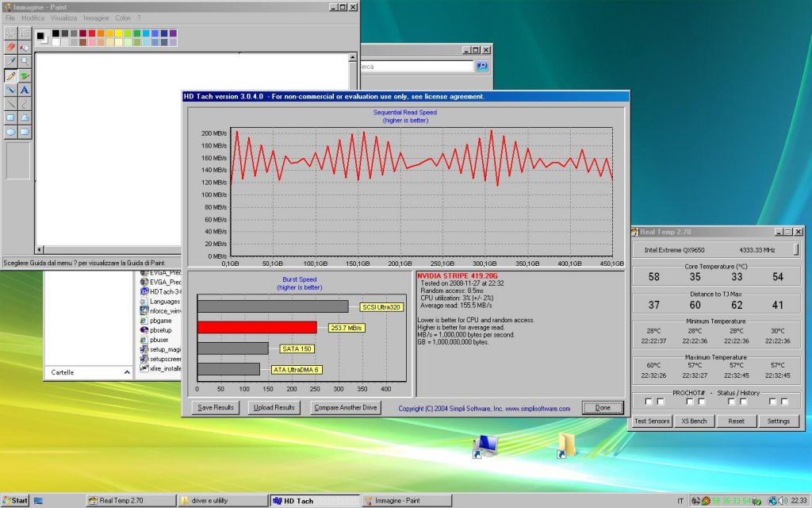Select the Languages file icon in Explorer

144,301
